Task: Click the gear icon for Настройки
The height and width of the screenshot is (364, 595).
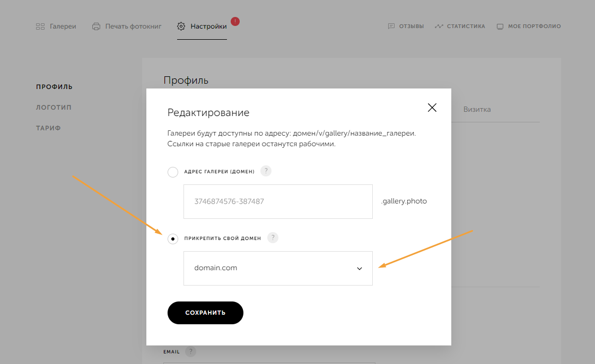Action: [181, 26]
